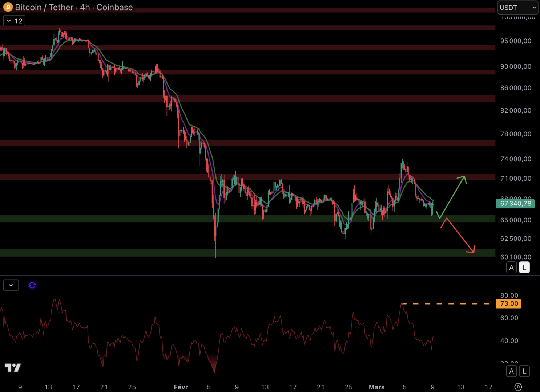The height and width of the screenshot is (392, 540).
Task: Toggle auto scale (A) on indicator pane
Action: coord(511,371)
